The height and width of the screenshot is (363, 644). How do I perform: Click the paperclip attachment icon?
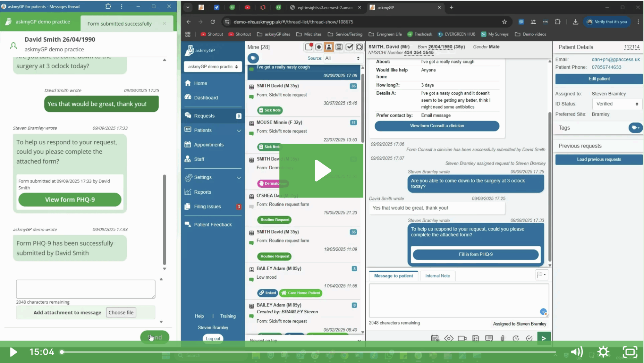click(x=502, y=338)
